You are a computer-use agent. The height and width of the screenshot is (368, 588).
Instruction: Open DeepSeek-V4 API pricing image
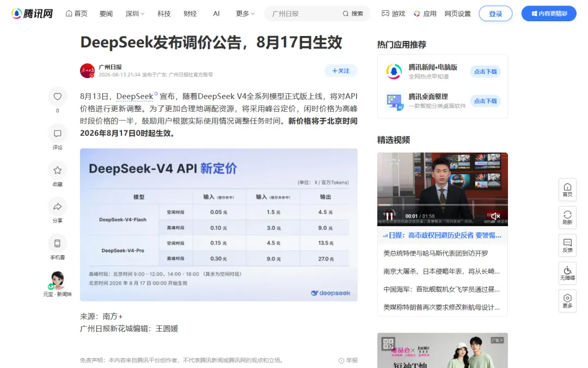219,225
